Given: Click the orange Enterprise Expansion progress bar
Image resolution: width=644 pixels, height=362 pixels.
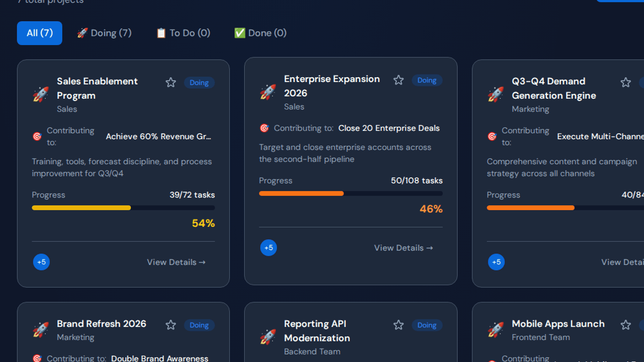Looking at the screenshot, I should pyautogui.click(x=351, y=194).
